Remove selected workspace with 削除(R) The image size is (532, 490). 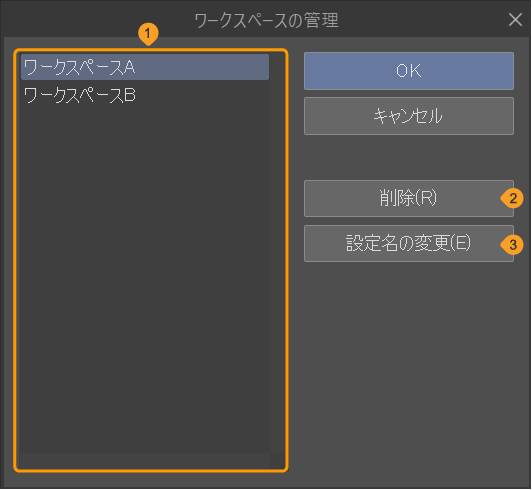tap(409, 199)
